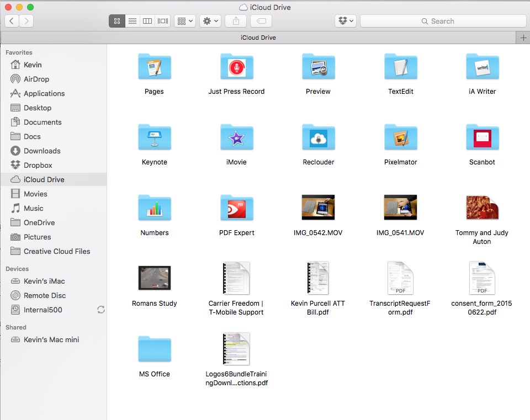Select the PDF Expert icon
Viewport: 530px width, 420px height.
(236, 208)
